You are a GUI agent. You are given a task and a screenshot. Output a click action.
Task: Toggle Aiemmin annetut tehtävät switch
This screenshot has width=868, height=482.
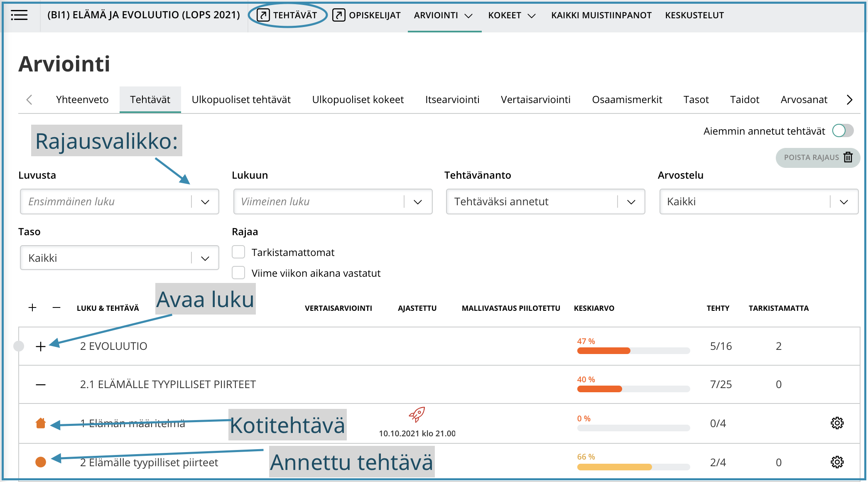click(843, 131)
